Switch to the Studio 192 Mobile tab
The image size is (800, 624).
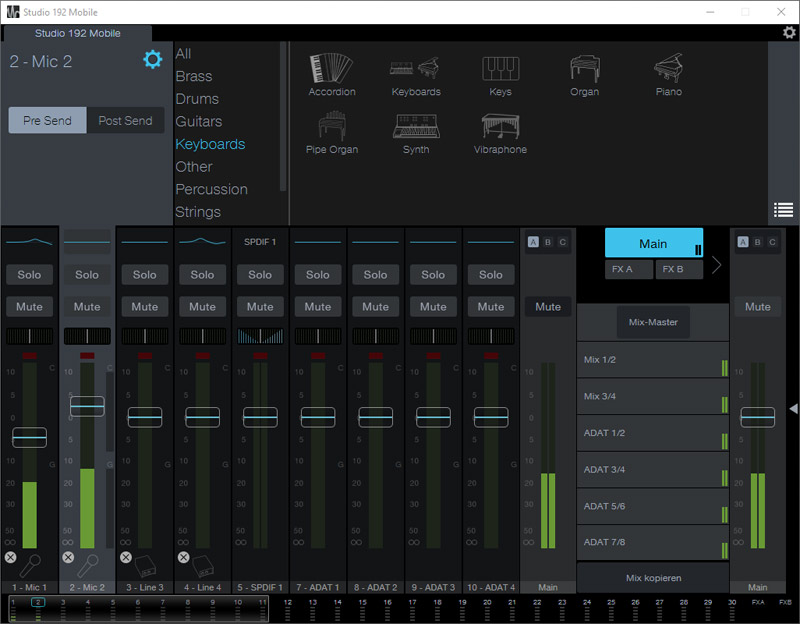coord(78,33)
